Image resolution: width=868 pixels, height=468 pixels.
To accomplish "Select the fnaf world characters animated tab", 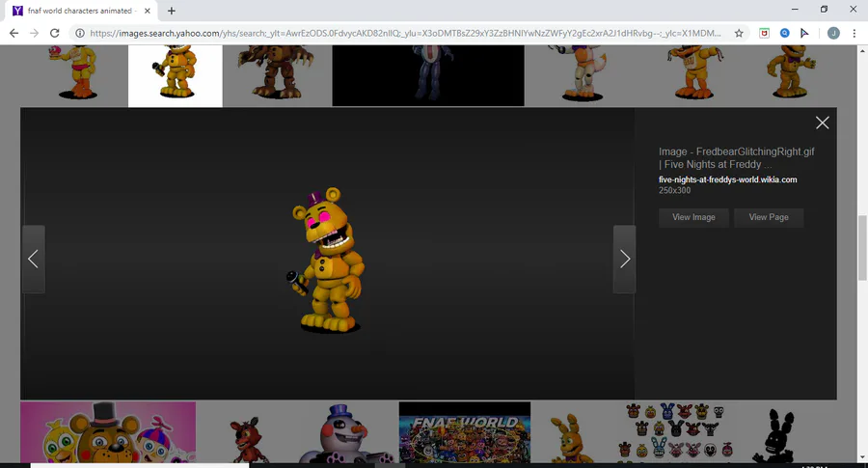I will [80, 11].
